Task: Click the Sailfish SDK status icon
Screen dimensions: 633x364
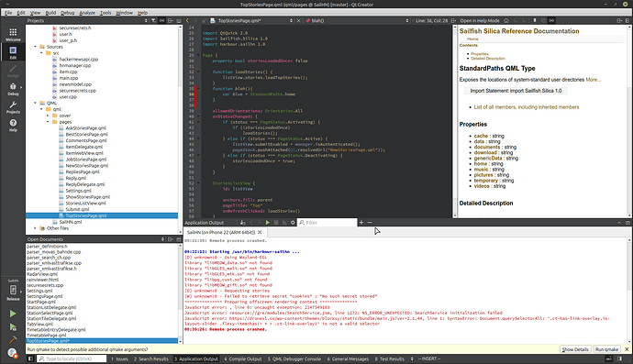Action: click(x=13, y=353)
